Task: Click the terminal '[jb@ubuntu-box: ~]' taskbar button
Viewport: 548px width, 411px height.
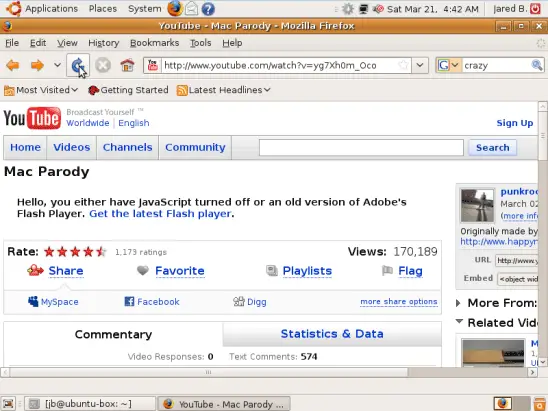Action: point(90,404)
